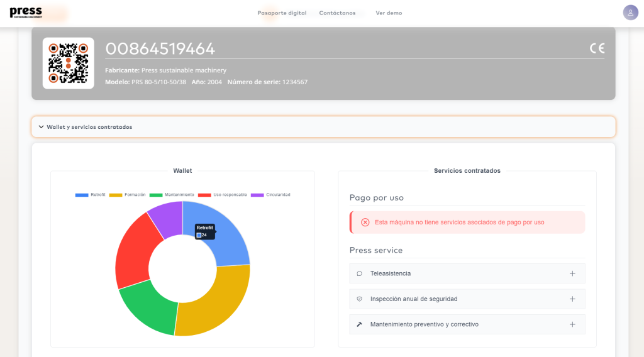
Task: Toggle Retrofit legend swatch
Action: [x=82, y=195]
